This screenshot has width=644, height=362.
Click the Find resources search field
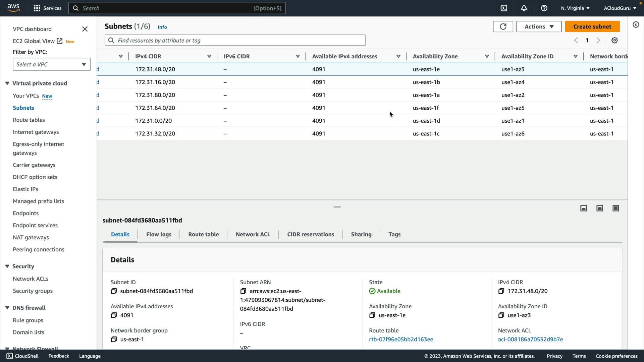click(235, 40)
